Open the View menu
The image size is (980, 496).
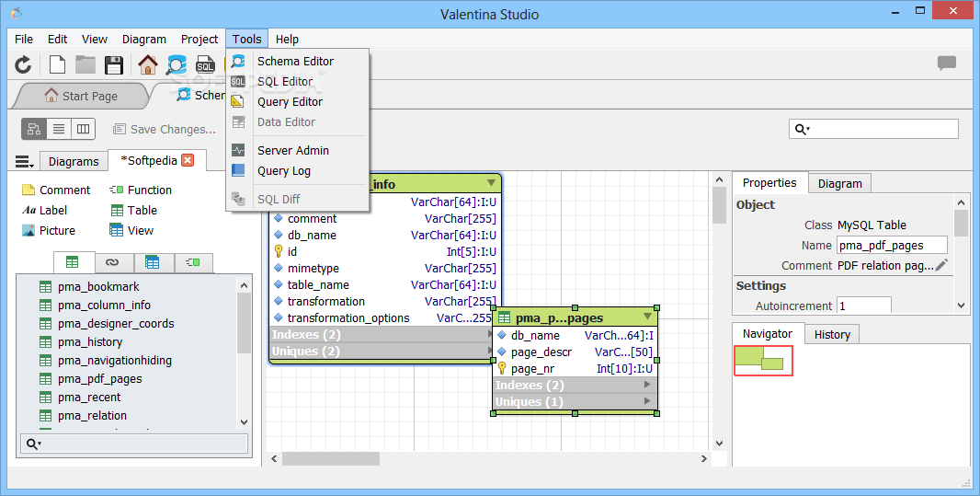(95, 39)
